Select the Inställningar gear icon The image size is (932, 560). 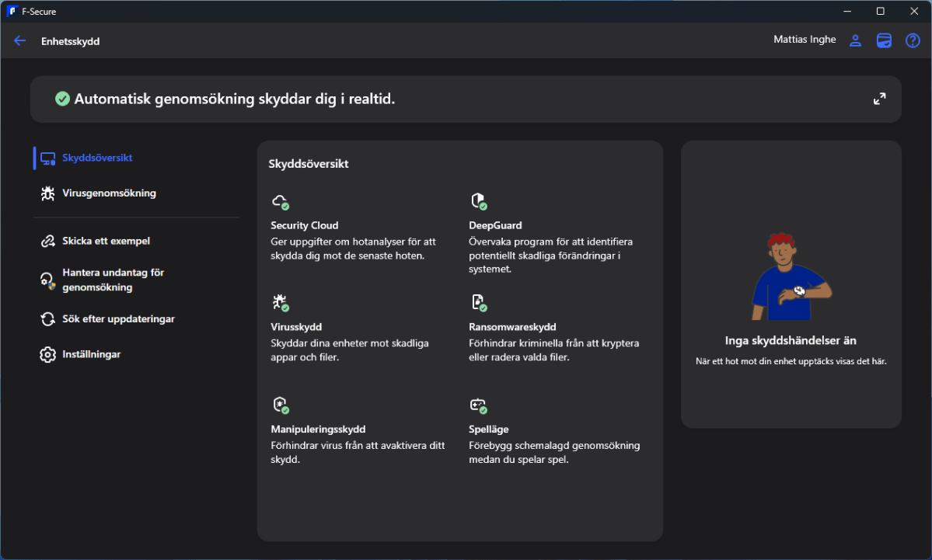tap(46, 353)
